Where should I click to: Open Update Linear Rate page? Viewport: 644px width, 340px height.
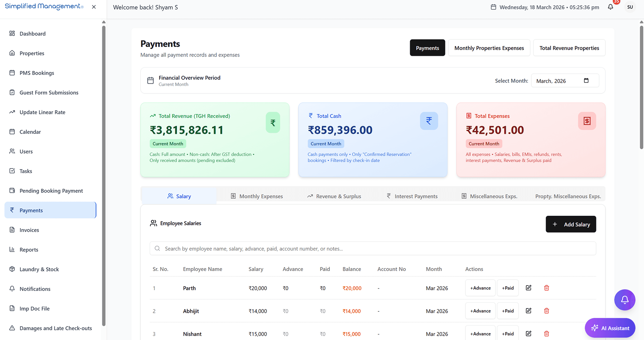tap(50, 112)
